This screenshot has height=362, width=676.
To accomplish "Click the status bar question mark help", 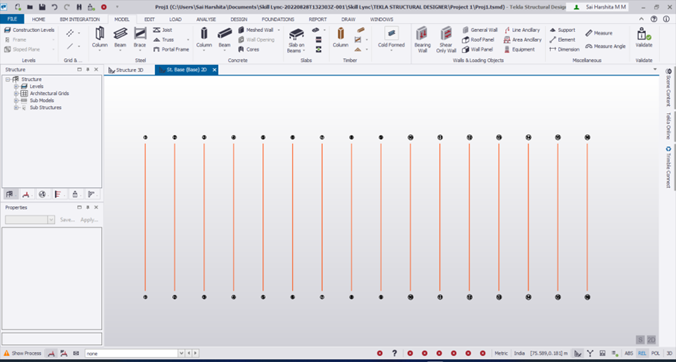I will click(x=394, y=353).
